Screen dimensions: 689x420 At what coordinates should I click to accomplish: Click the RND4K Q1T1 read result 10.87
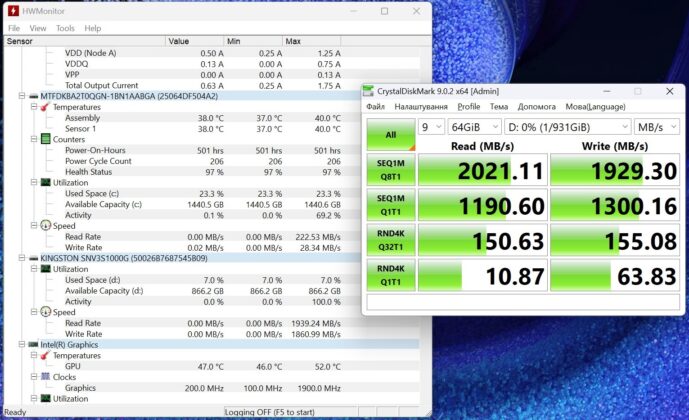(x=482, y=275)
